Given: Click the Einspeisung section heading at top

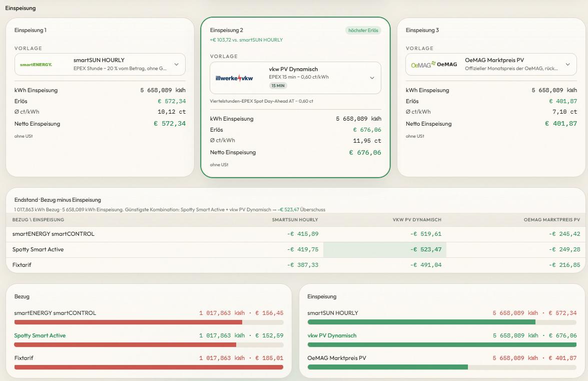Looking at the screenshot, I should 20,8.
